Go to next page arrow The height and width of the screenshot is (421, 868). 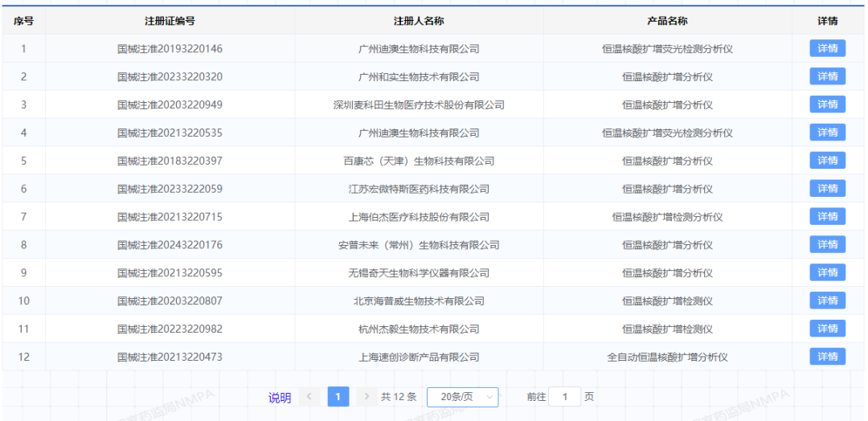(x=366, y=397)
